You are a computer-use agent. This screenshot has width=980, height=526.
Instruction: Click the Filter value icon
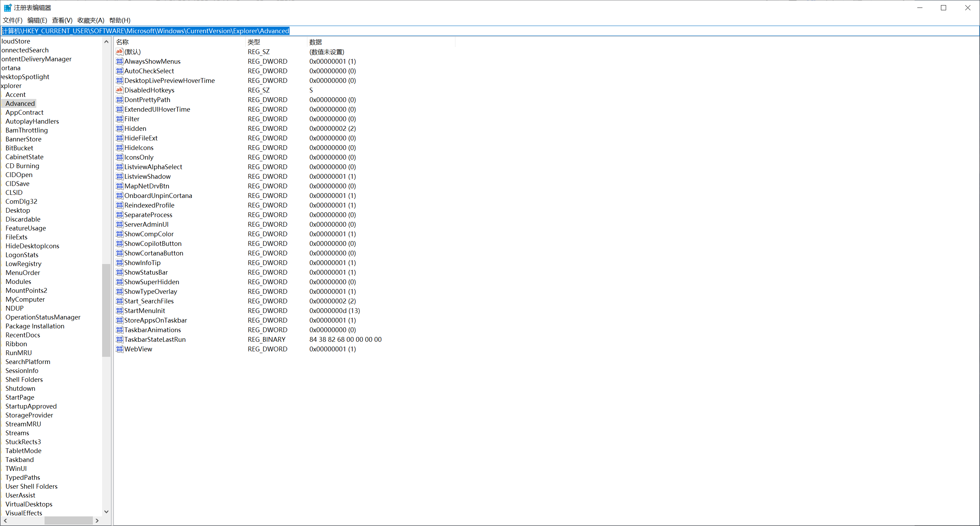coord(120,119)
